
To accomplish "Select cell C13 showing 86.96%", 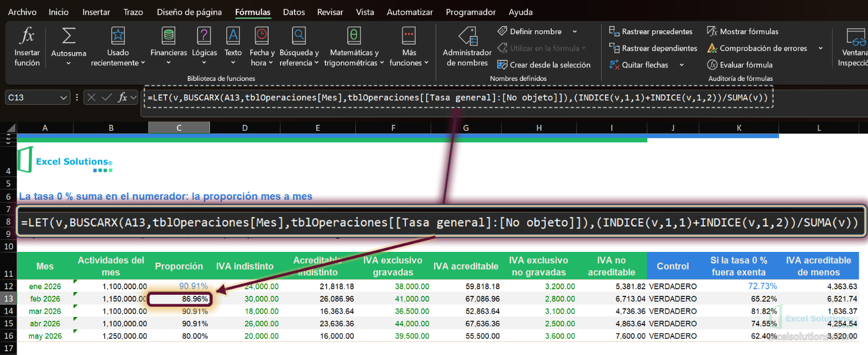I will pos(179,299).
